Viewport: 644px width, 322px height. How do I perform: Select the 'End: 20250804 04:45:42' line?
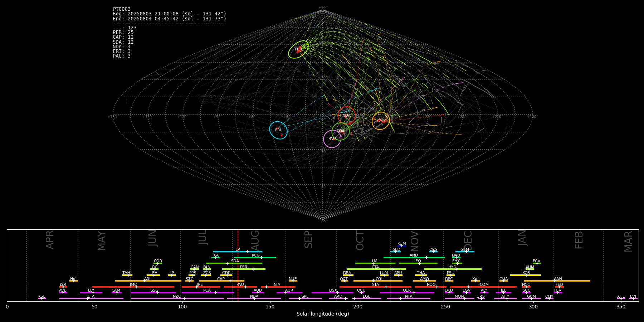[x=170, y=19]
